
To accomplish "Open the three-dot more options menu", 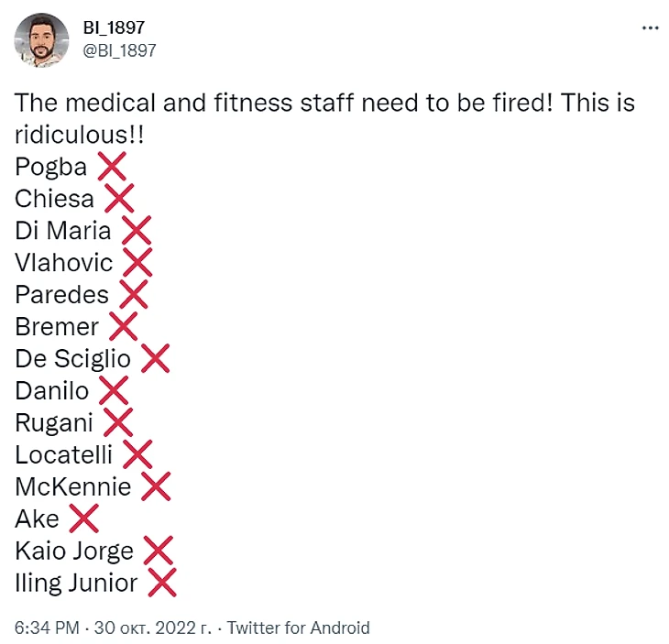I will [x=650, y=28].
